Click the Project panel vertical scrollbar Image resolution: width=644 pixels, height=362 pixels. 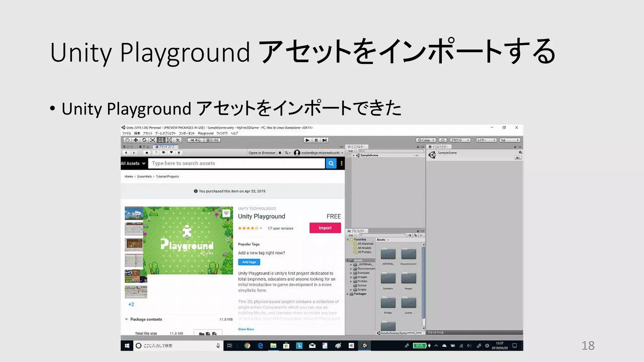424,283
